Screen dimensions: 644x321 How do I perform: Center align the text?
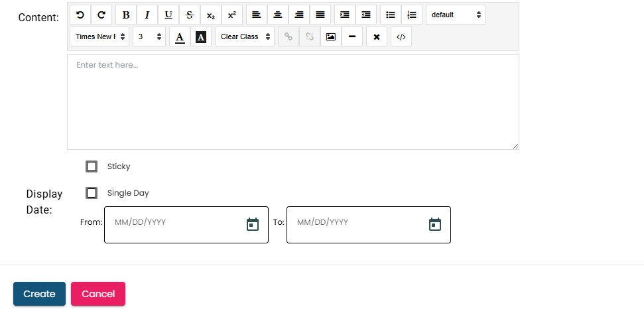pyautogui.click(x=278, y=15)
